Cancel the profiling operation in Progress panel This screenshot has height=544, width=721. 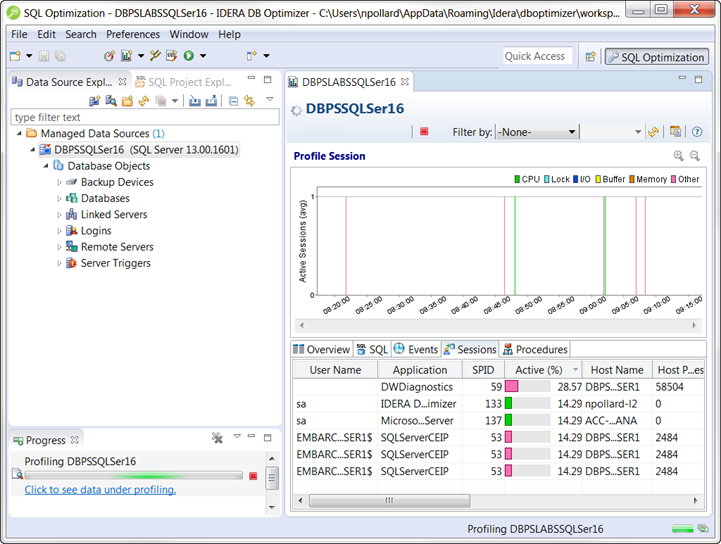coord(254,476)
